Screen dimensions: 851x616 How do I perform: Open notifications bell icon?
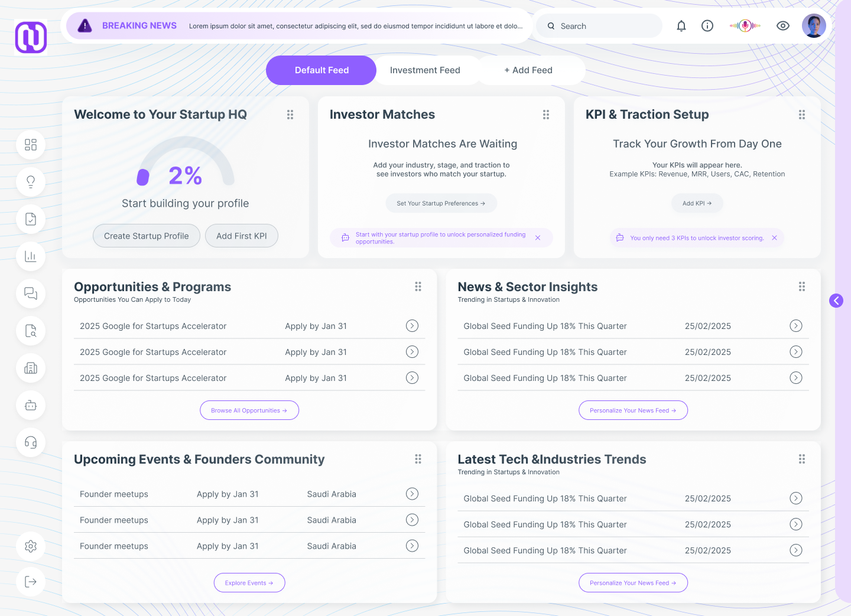tap(681, 26)
